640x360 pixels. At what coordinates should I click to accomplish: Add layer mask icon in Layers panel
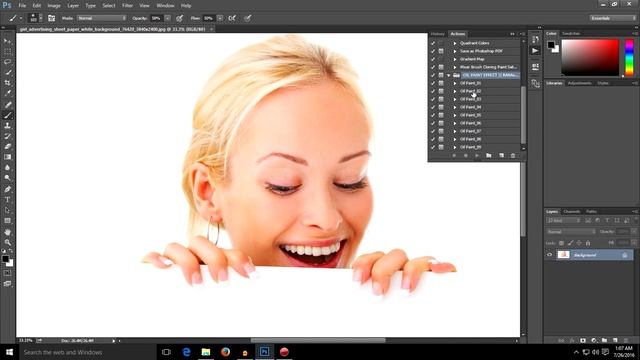(x=583, y=340)
